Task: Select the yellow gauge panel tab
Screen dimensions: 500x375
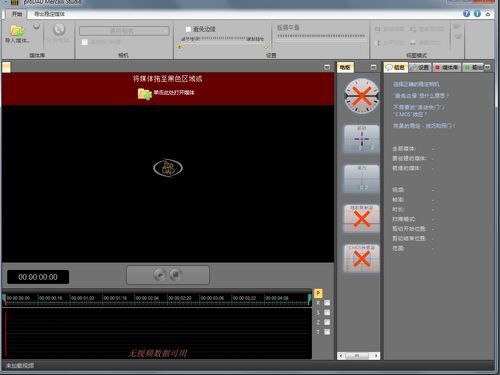Action: (x=345, y=67)
